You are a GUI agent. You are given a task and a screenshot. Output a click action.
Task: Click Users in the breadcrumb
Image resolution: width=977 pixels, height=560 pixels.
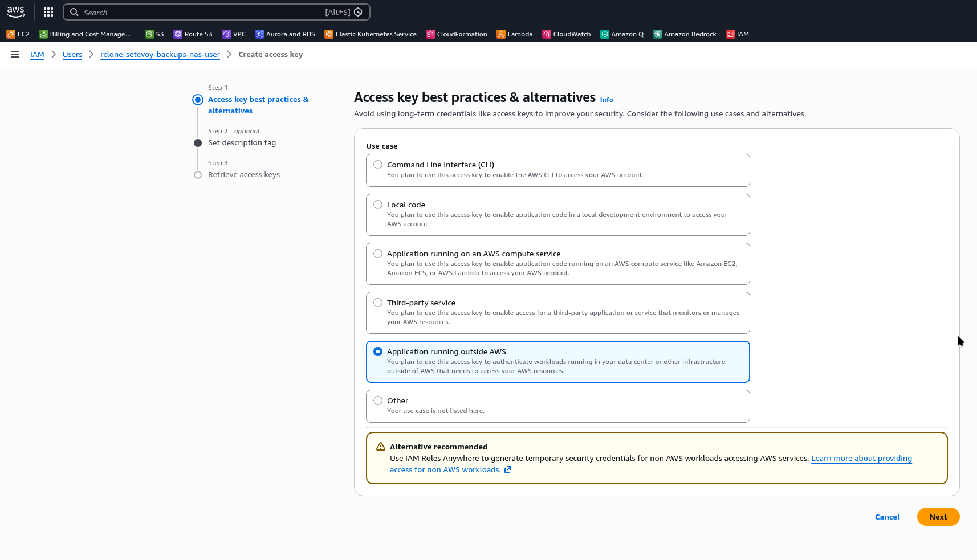[72, 55]
